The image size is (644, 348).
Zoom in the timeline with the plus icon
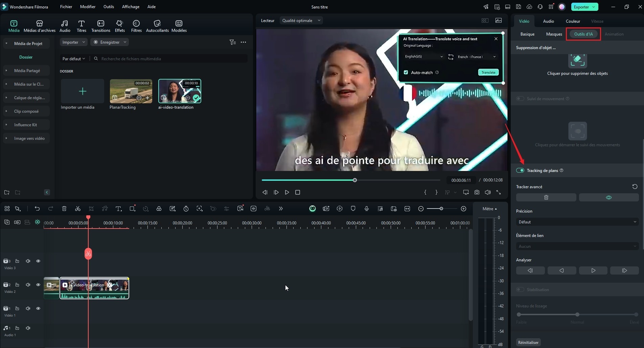(464, 209)
